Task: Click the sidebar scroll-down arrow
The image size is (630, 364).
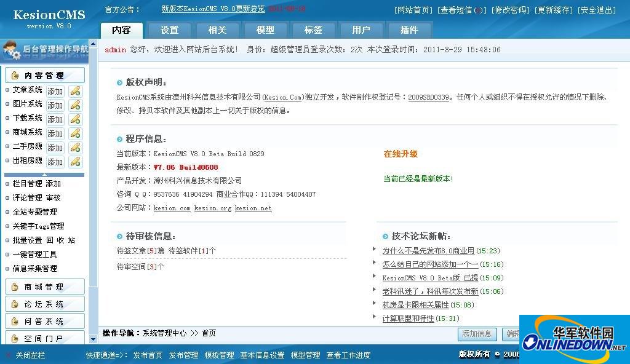Action: click(x=94, y=339)
